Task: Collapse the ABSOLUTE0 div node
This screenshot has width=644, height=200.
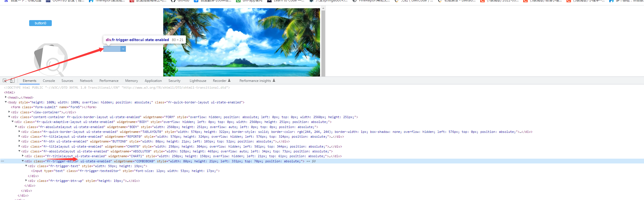Action: 19,151
